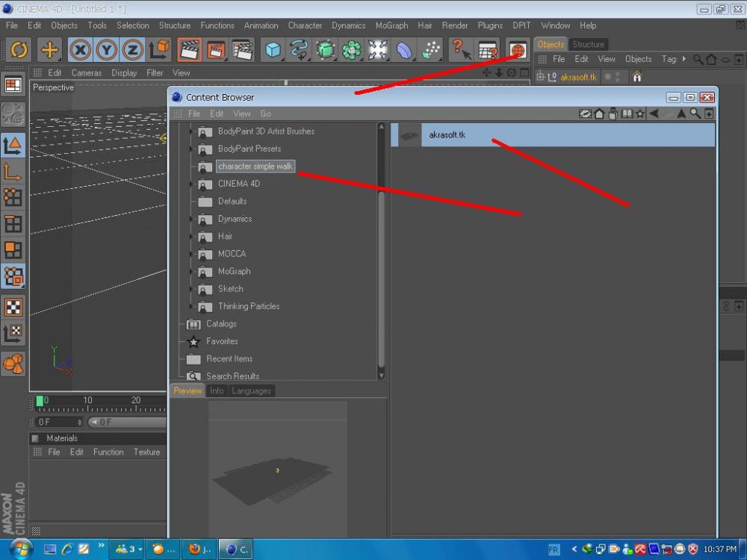The width and height of the screenshot is (747, 560).
Task: Click the green Array modeling icon
Action: pyautogui.click(x=352, y=49)
